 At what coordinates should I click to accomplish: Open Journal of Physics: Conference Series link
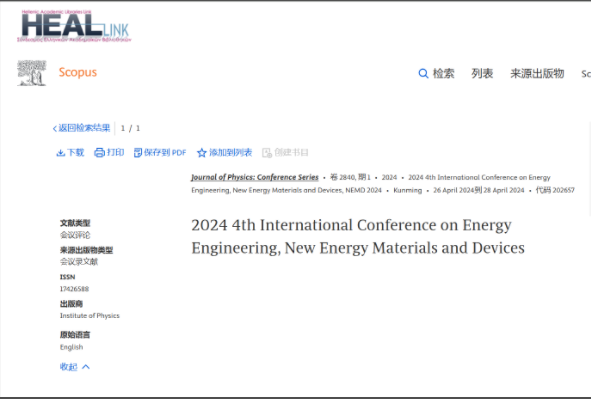tap(255, 177)
